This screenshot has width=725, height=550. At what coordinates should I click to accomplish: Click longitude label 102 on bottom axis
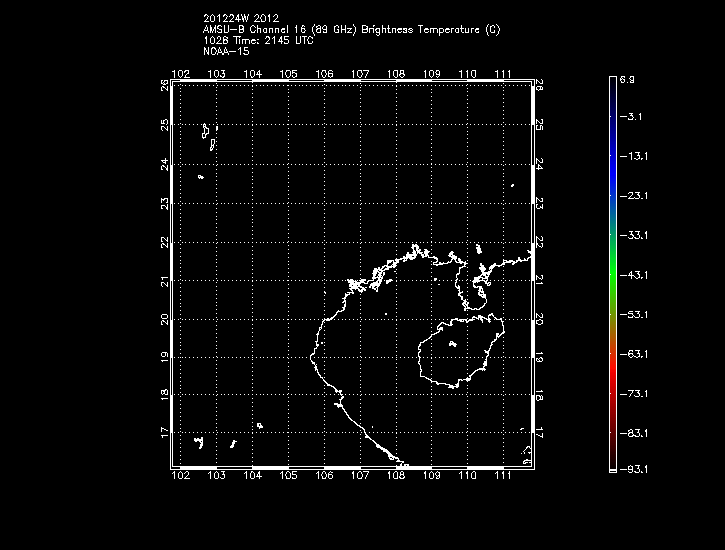(x=181, y=477)
